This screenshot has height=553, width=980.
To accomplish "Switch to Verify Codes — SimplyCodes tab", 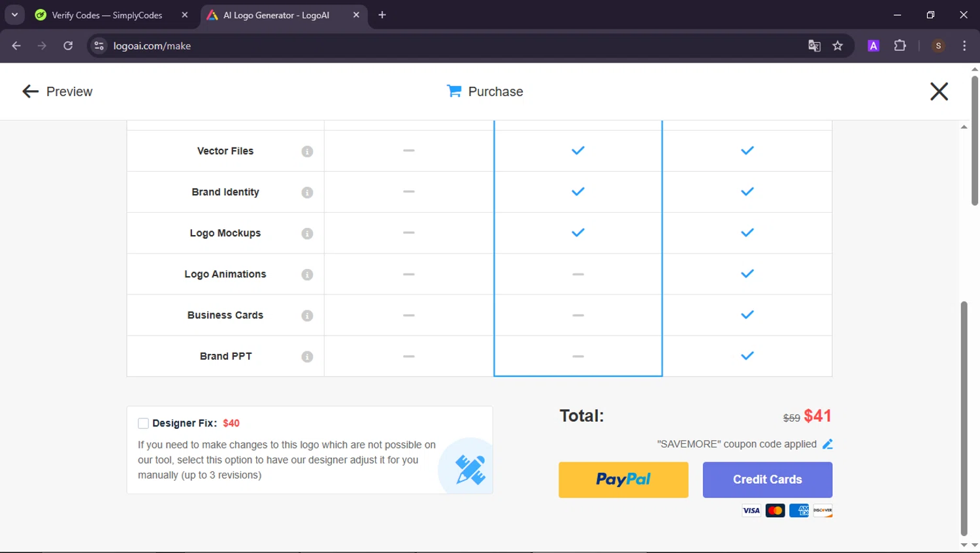I will coord(106,15).
